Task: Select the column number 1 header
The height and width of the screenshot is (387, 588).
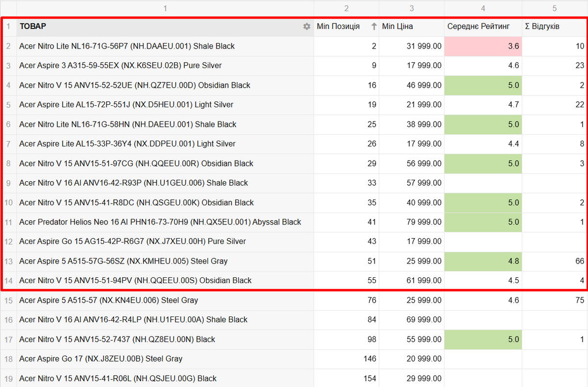Action: (x=165, y=8)
